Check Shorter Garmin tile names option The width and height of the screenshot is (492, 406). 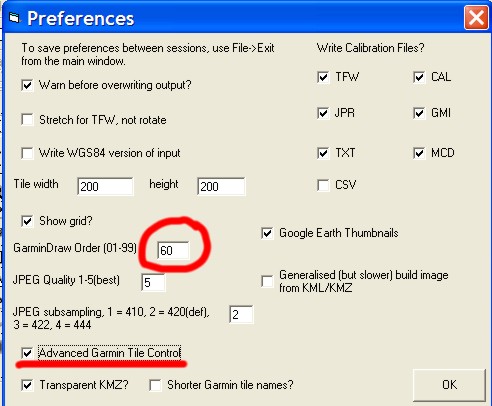click(155, 385)
